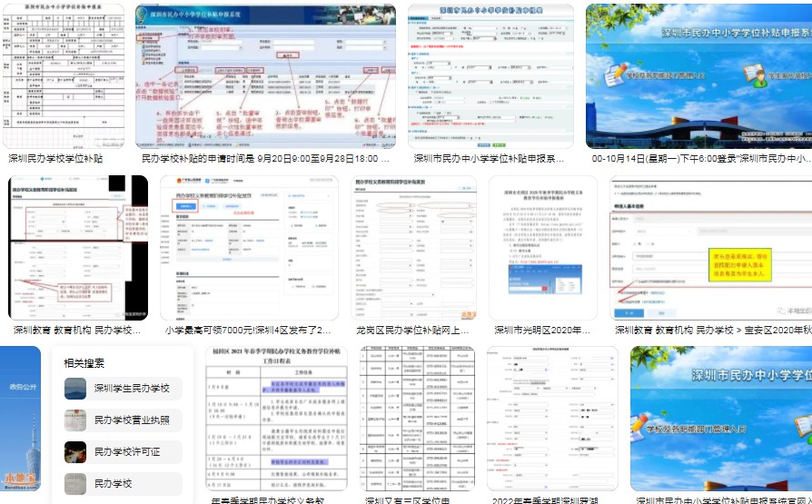Image resolution: width=812 pixels, height=504 pixels.
Task: Click the 深圳民办学校学位补贴 caption text
Action: click(x=55, y=159)
